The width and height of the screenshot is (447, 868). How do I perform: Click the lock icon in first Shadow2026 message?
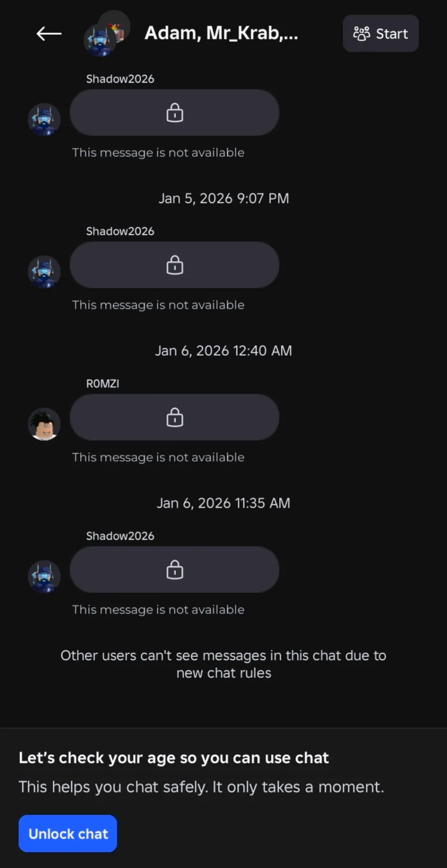pyautogui.click(x=175, y=113)
